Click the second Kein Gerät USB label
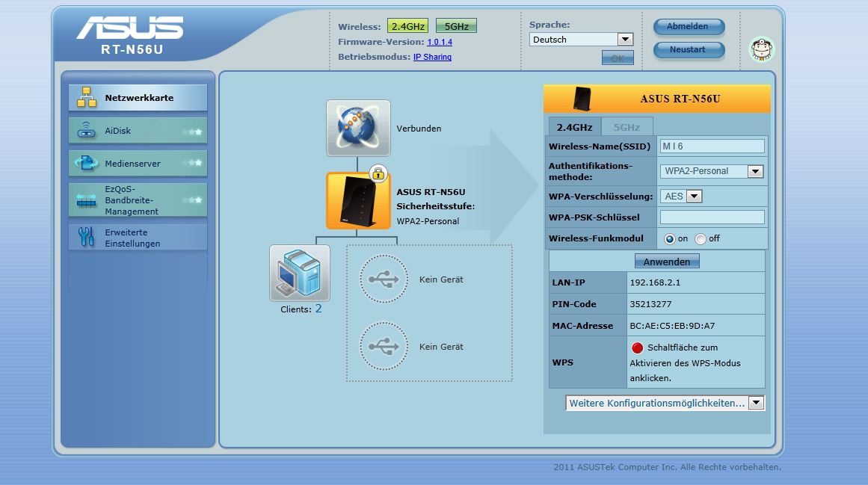 pos(441,347)
